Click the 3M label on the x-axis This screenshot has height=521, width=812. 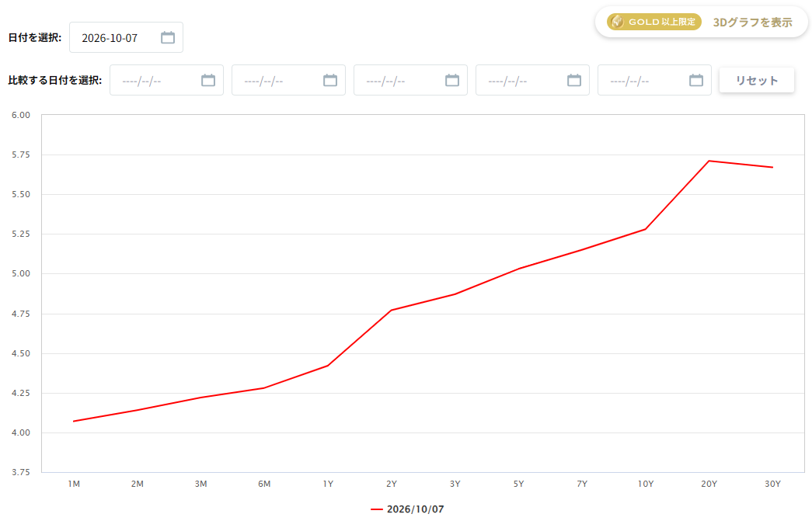201,484
